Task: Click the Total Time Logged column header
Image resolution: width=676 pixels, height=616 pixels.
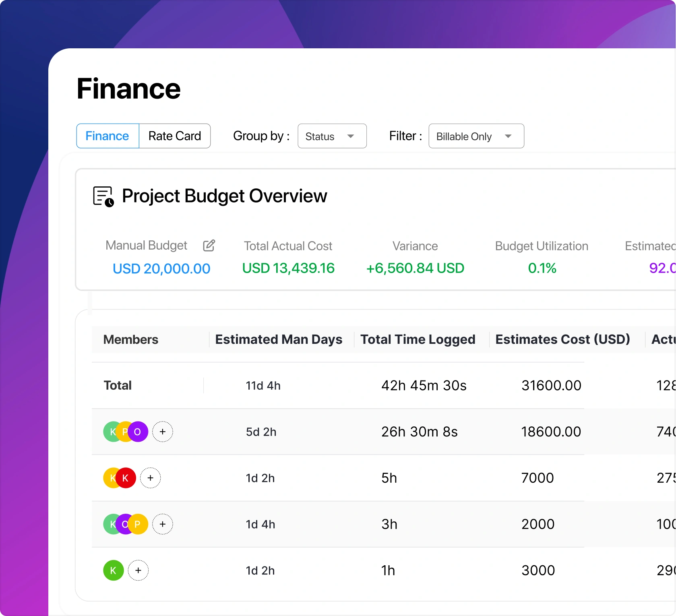Action: (418, 339)
